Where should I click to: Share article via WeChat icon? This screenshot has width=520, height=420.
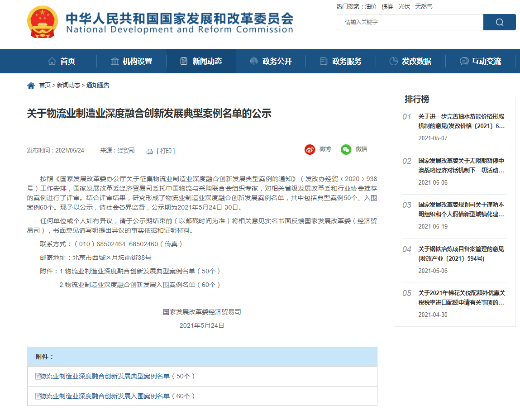[x=346, y=150]
